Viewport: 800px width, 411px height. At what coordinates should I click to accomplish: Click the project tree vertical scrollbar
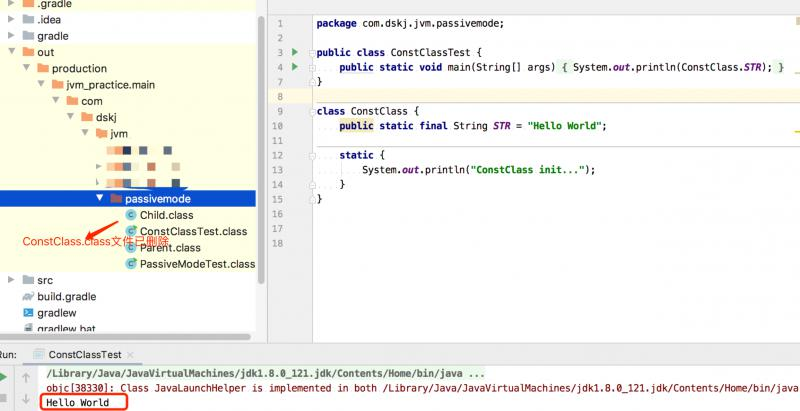click(x=261, y=149)
